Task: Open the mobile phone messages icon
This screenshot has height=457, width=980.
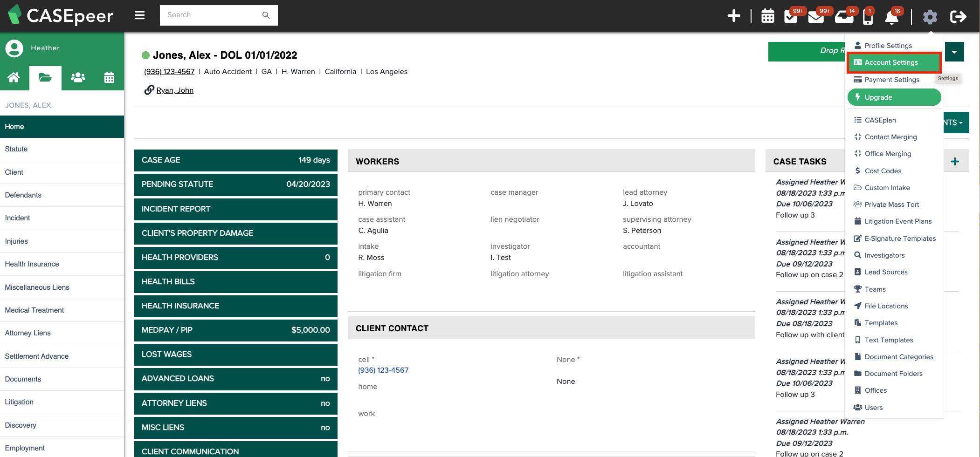Action: [x=868, y=17]
